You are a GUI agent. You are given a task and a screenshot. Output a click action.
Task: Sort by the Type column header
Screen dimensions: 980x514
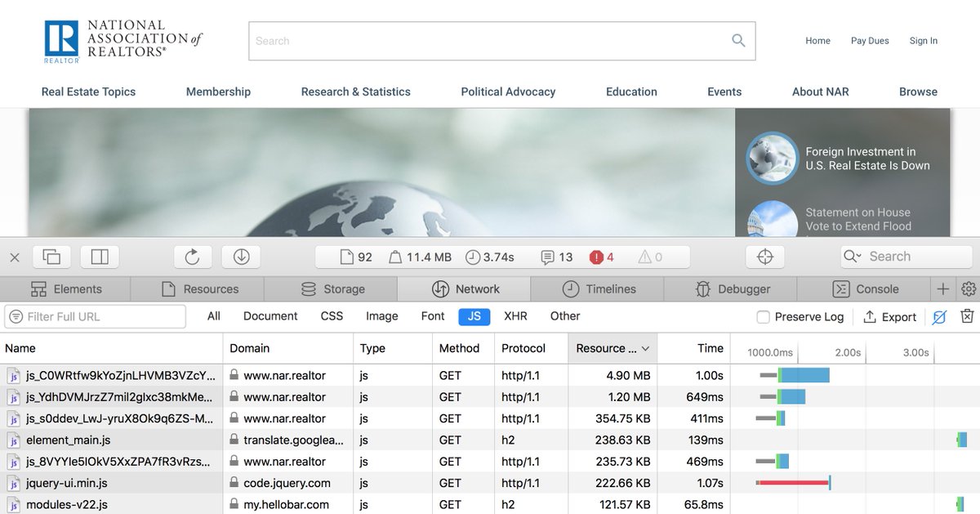click(x=393, y=348)
